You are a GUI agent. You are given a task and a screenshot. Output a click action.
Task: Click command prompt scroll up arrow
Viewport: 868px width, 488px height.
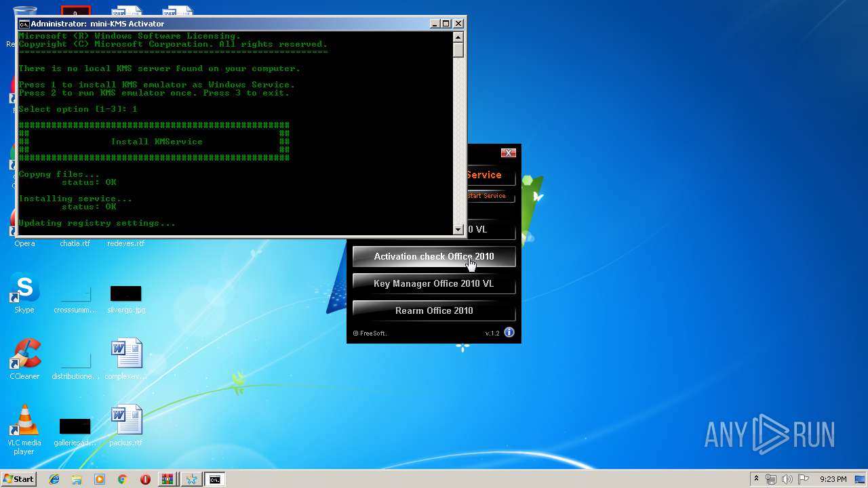[x=458, y=38]
